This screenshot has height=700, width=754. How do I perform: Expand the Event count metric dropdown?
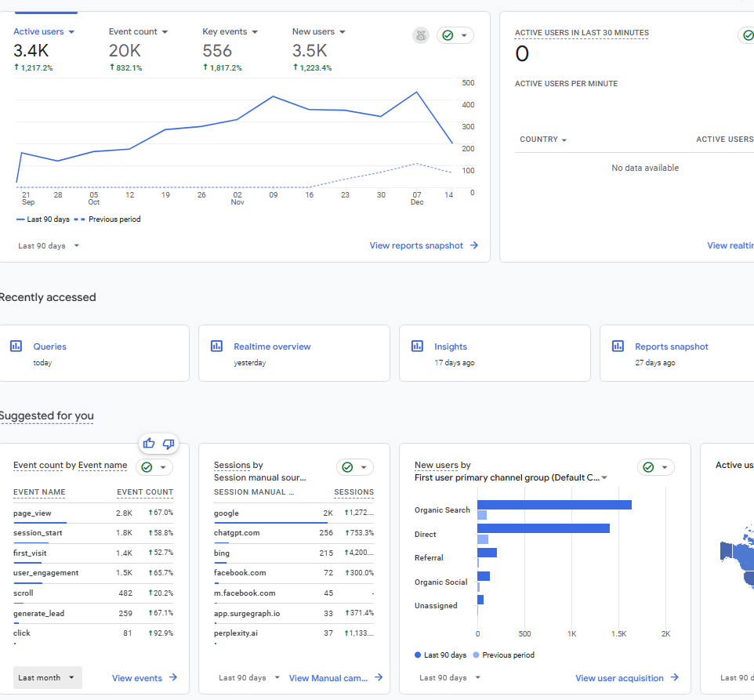click(139, 32)
